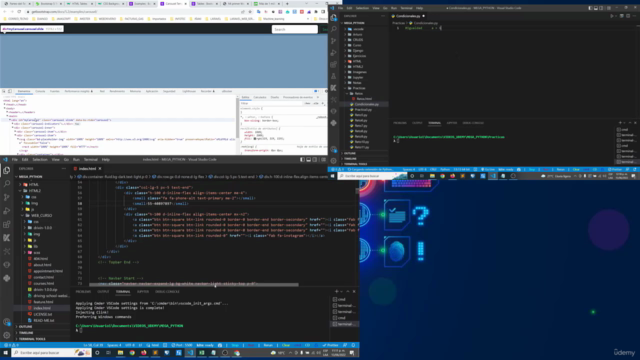Open Extensions in the Condicionales.py VS Code window

click(x=333, y=64)
